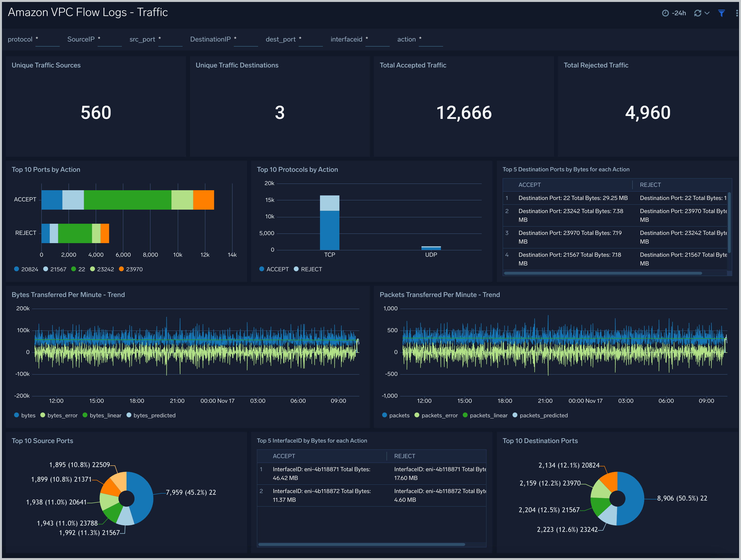This screenshot has width=741, height=560.
Task: Click the TCP bar in protocols chart
Action: point(330,222)
